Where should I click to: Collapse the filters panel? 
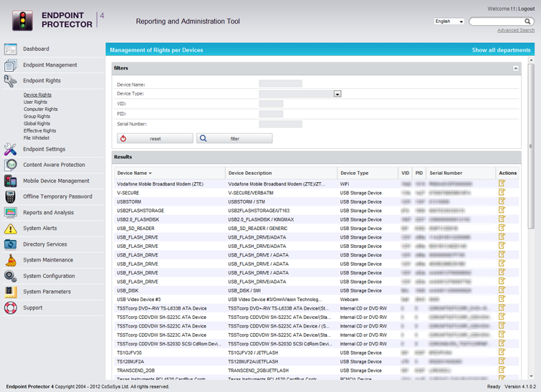[515, 68]
